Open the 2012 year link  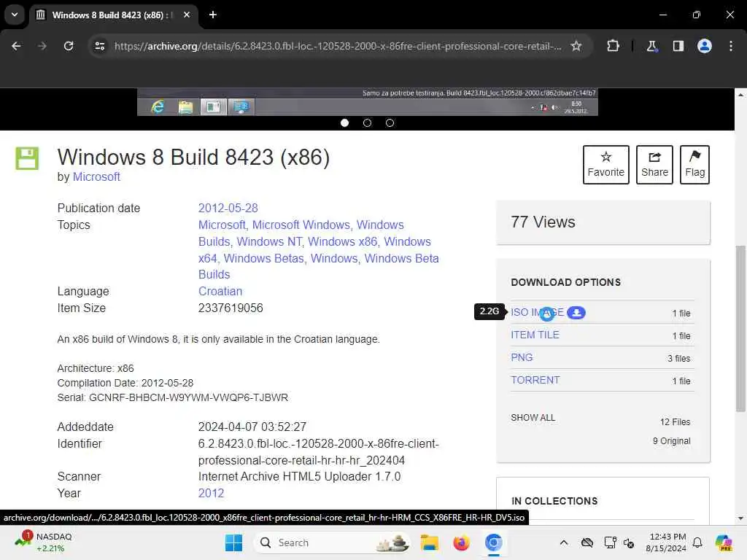tap(211, 493)
